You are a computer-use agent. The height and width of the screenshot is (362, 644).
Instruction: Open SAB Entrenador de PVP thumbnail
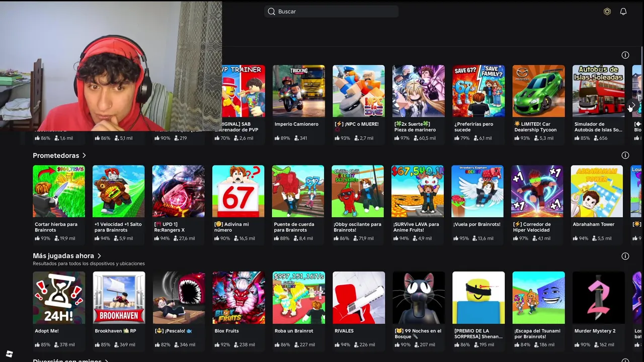[244, 91]
